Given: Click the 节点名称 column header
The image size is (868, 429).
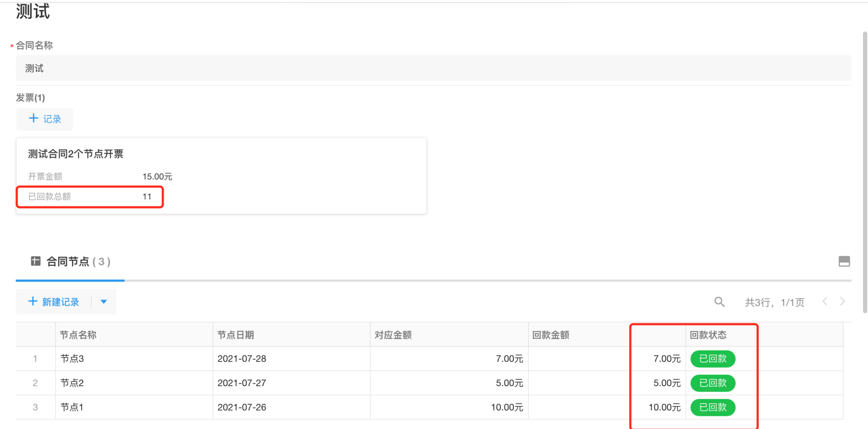Looking at the screenshot, I should [78, 335].
